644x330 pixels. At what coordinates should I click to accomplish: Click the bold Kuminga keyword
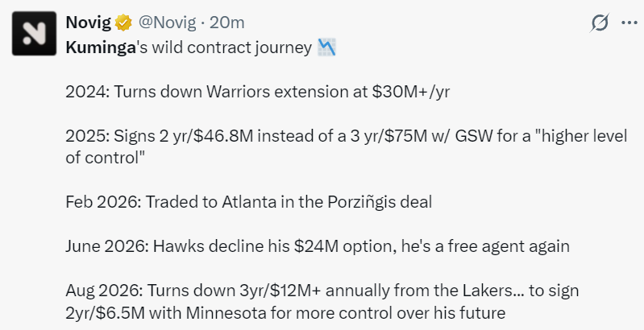pos(101,48)
